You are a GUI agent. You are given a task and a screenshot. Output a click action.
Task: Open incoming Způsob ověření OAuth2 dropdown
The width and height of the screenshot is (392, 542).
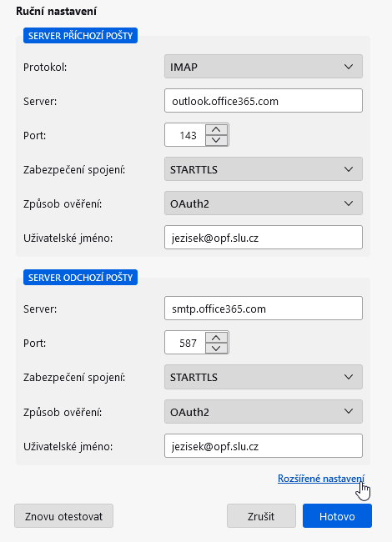coord(264,203)
